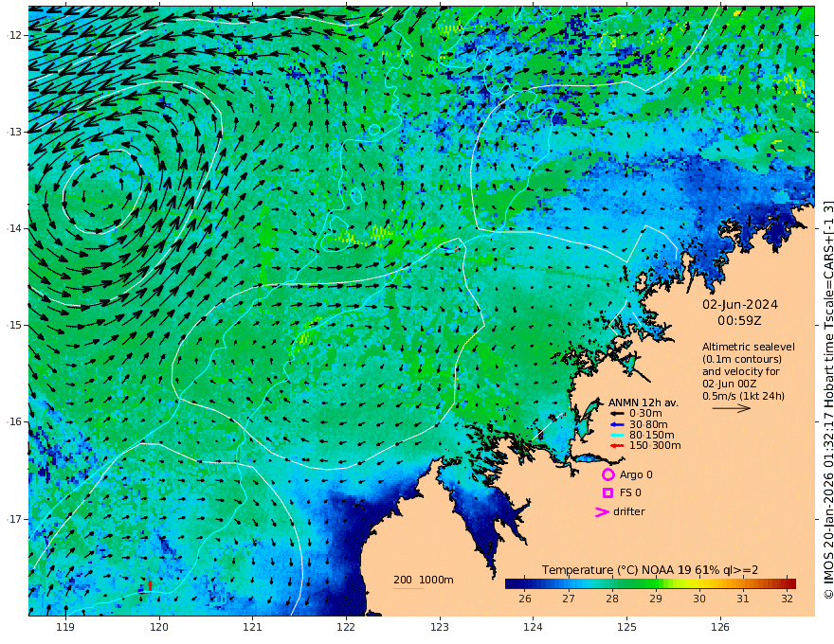
Task: Click the 'FS 0' legend label
Action: [630, 493]
